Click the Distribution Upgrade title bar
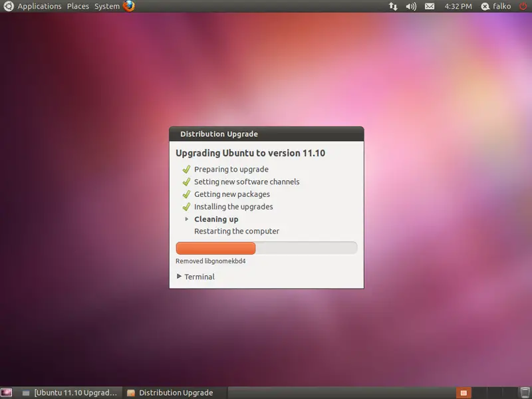Viewport: 532px width, 399px height. tap(267, 134)
